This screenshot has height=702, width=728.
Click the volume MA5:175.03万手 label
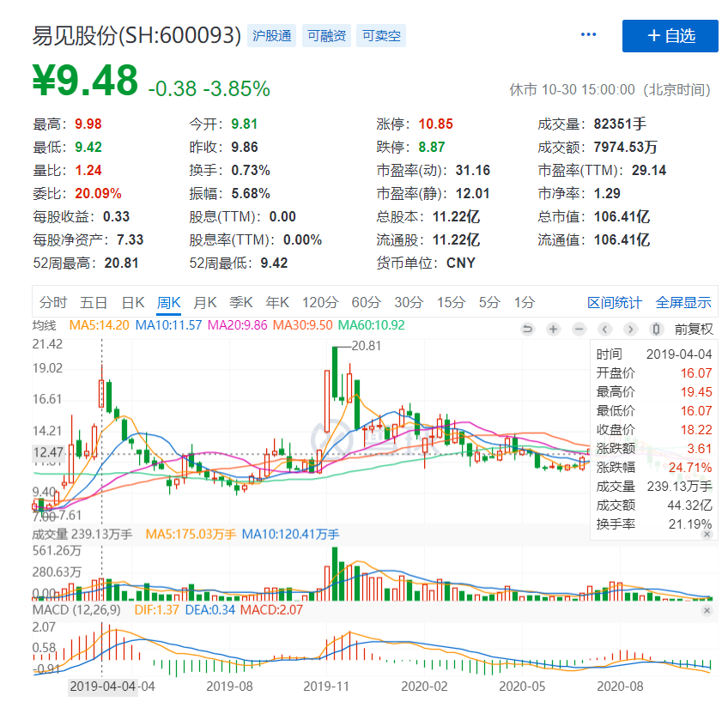191,535
